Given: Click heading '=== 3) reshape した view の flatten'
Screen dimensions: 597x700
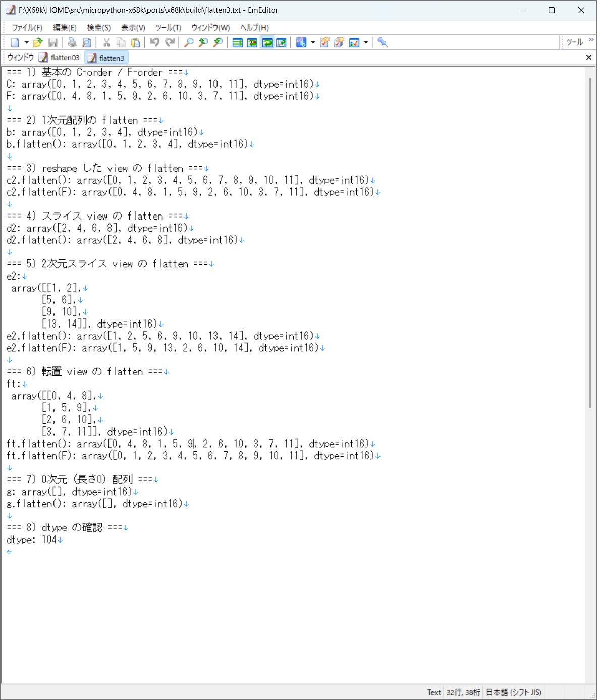Looking at the screenshot, I should pos(104,168).
